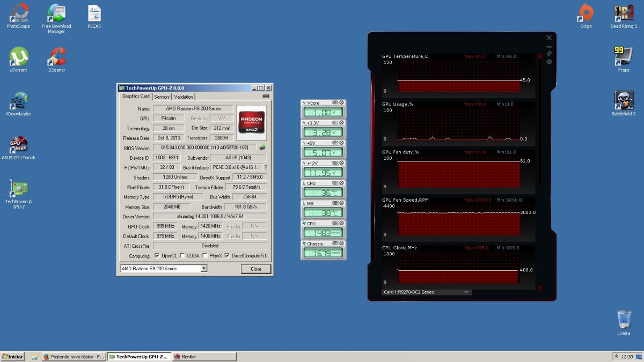The height and width of the screenshot is (362, 644).
Task: Click the Close button in GPU-Z
Action: pyautogui.click(x=256, y=269)
